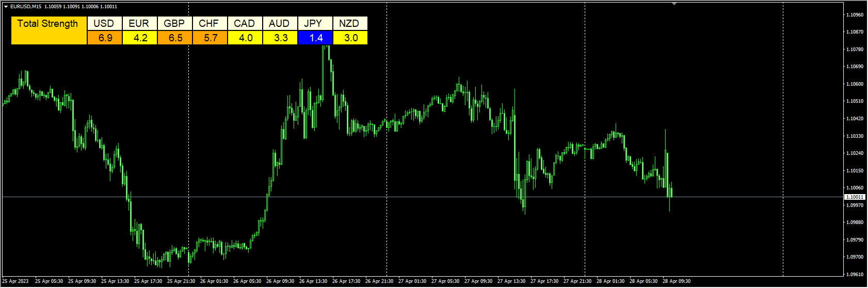Click the 27 Apr 21:30 time label
This screenshot has width=868, height=288.
(577, 281)
